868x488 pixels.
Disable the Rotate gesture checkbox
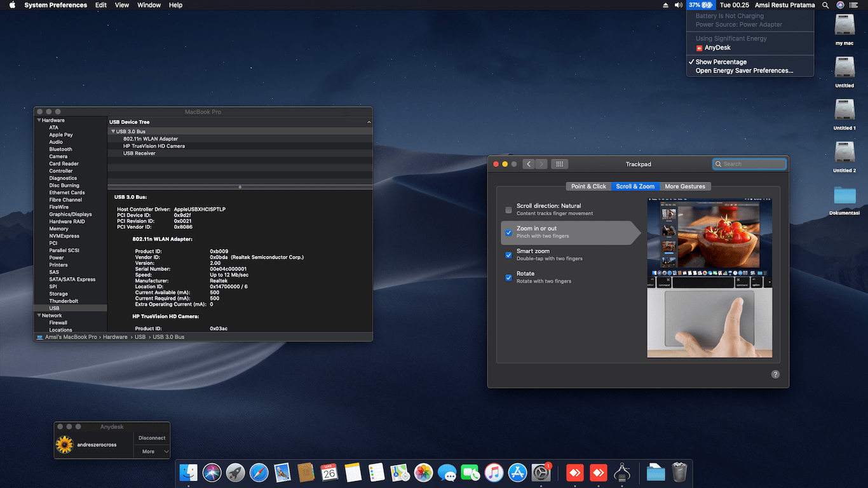click(508, 278)
